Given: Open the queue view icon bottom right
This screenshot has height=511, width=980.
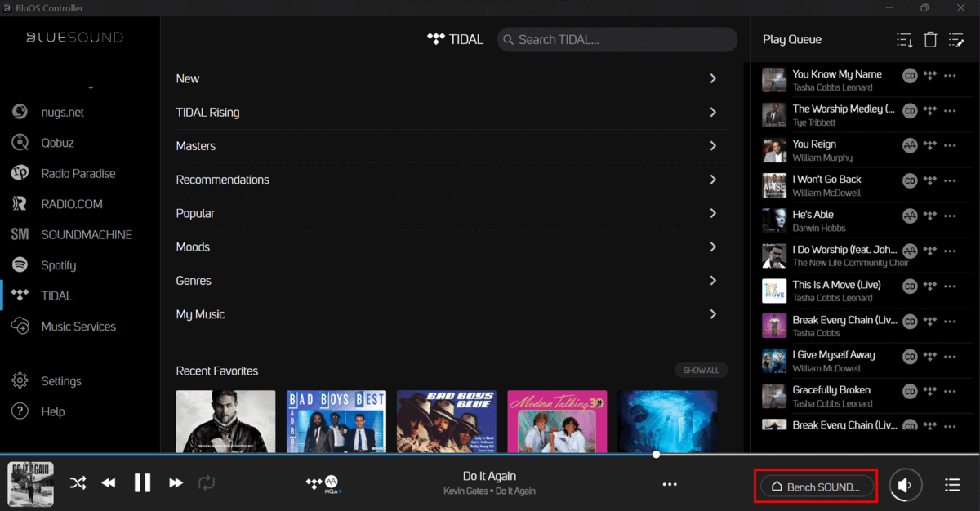Looking at the screenshot, I should click(x=951, y=483).
